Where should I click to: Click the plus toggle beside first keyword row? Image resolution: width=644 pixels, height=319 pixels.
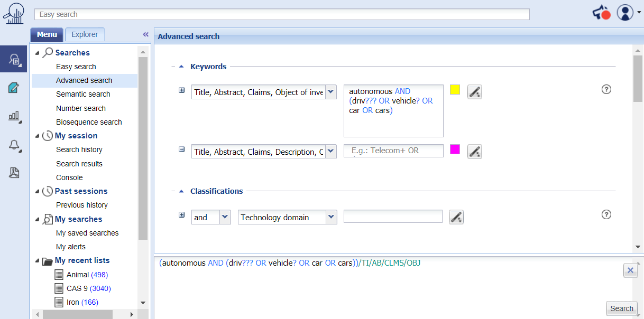182,90
